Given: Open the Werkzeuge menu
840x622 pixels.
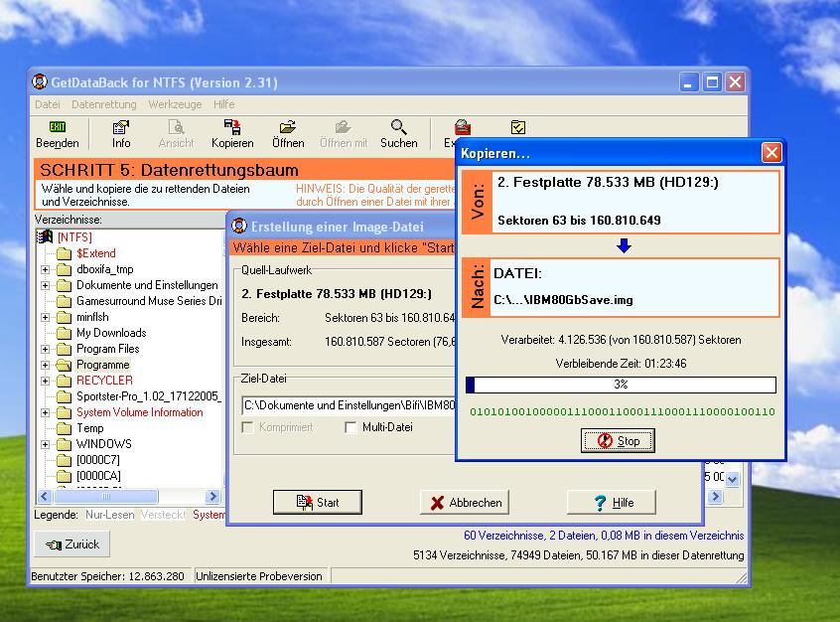Looking at the screenshot, I should tap(175, 104).
